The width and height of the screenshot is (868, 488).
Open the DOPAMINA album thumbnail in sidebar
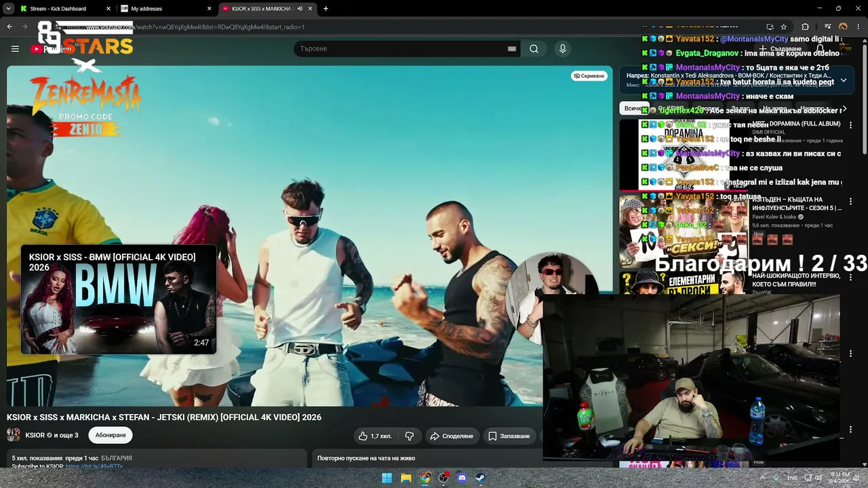tap(684, 155)
